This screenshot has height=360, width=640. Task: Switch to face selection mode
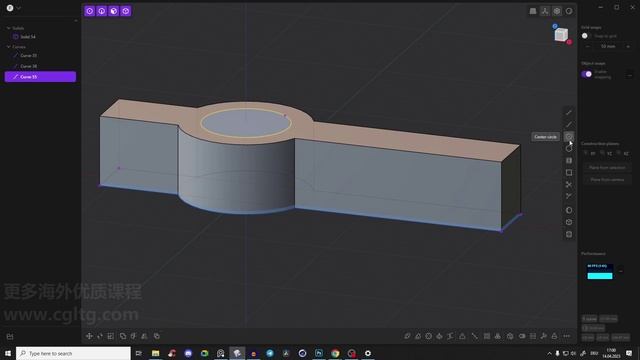[114, 11]
